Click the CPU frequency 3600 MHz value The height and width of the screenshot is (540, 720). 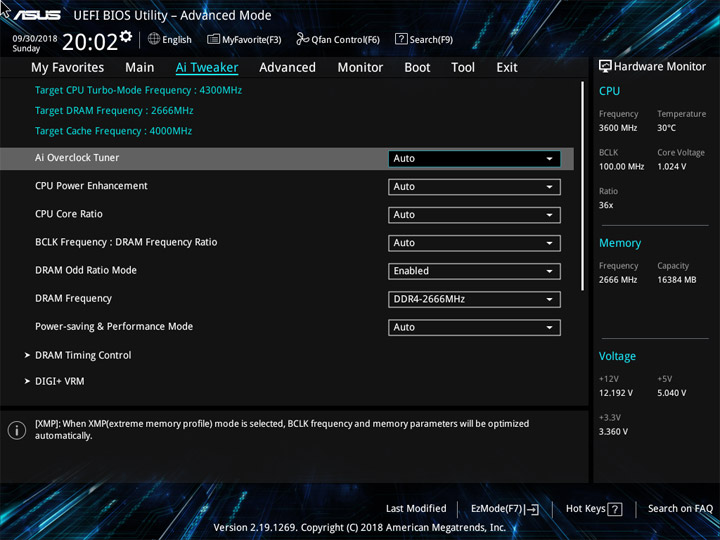pyautogui.click(x=618, y=128)
